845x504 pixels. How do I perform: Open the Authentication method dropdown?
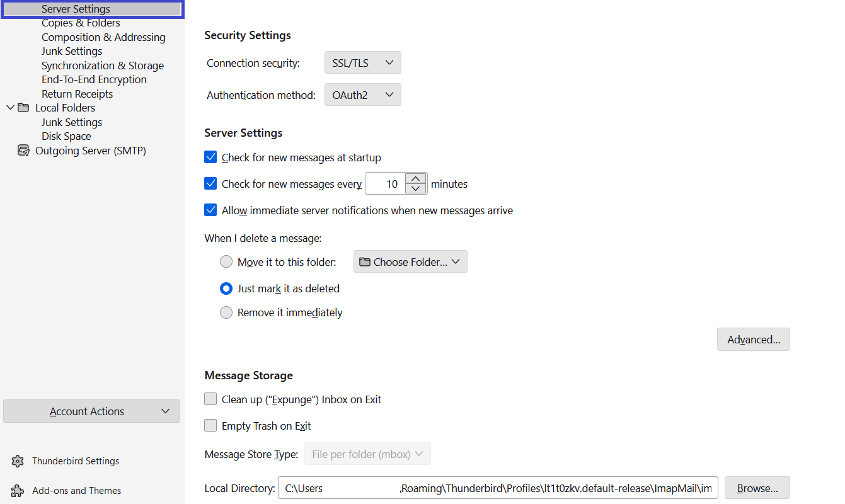click(x=362, y=94)
